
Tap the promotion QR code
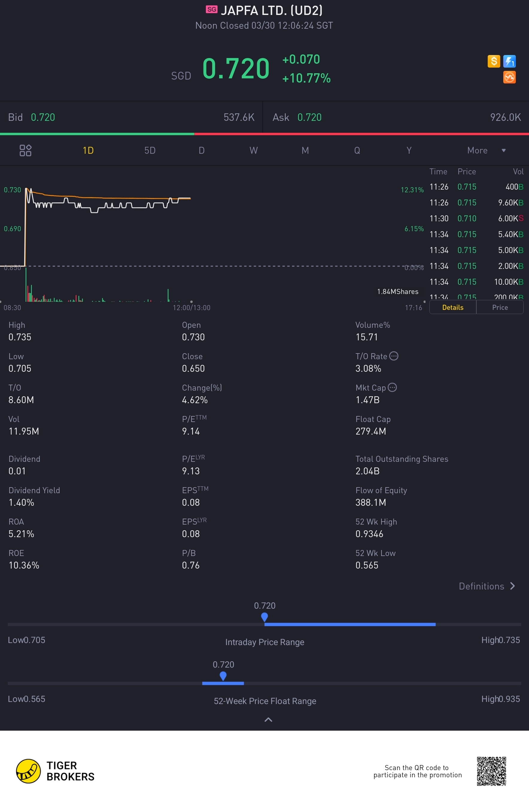[x=492, y=771]
